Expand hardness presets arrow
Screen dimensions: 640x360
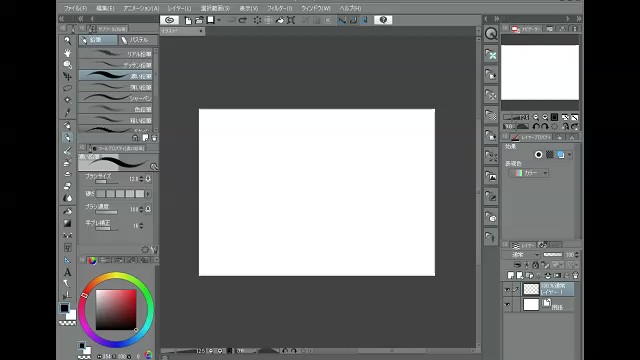[x=148, y=194]
